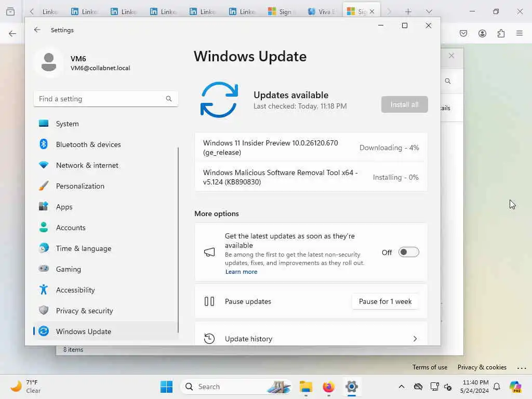Show hidden system tray icons

pyautogui.click(x=402, y=387)
